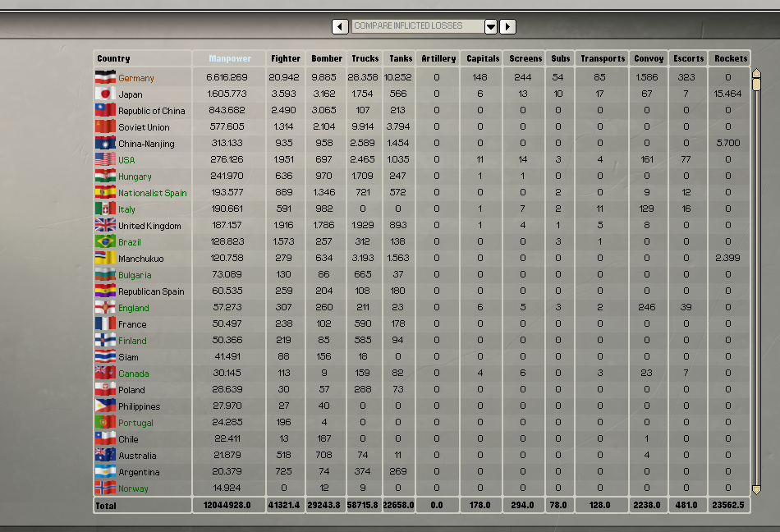Click the Total row label
The height and width of the screenshot is (532, 780).
[106, 506]
